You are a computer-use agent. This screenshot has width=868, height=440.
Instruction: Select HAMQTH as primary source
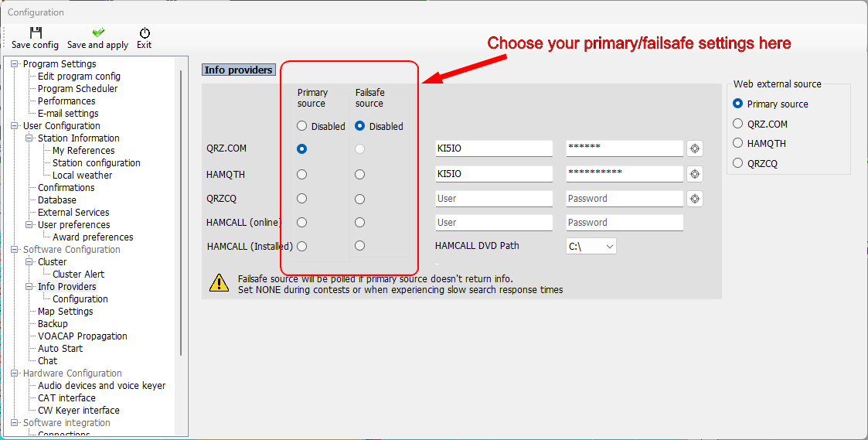point(301,174)
